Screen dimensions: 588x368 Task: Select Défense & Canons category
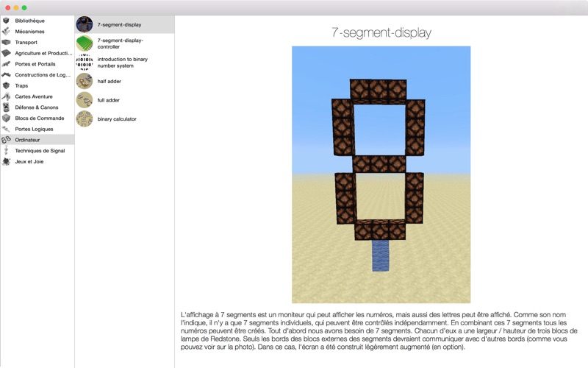37,107
